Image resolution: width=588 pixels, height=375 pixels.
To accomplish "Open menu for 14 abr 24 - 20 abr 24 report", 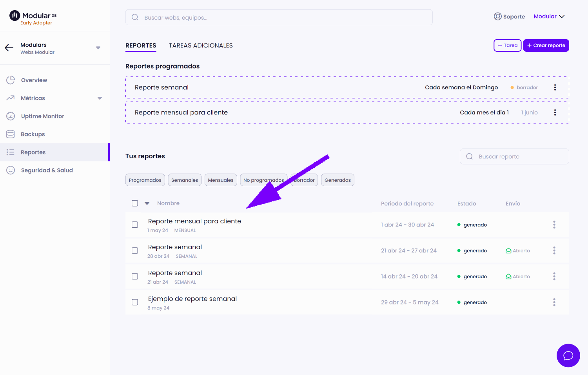I will tap(554, 276).
